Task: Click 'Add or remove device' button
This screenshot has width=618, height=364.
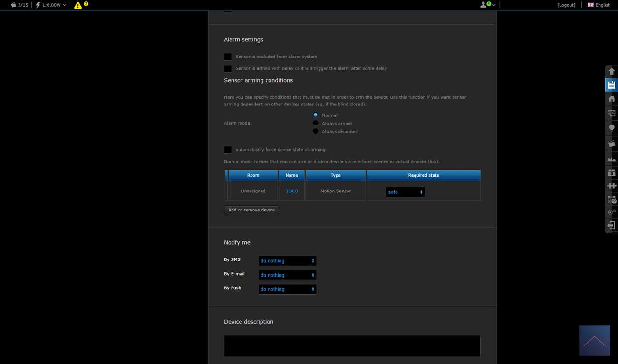Action: point(251,210)
